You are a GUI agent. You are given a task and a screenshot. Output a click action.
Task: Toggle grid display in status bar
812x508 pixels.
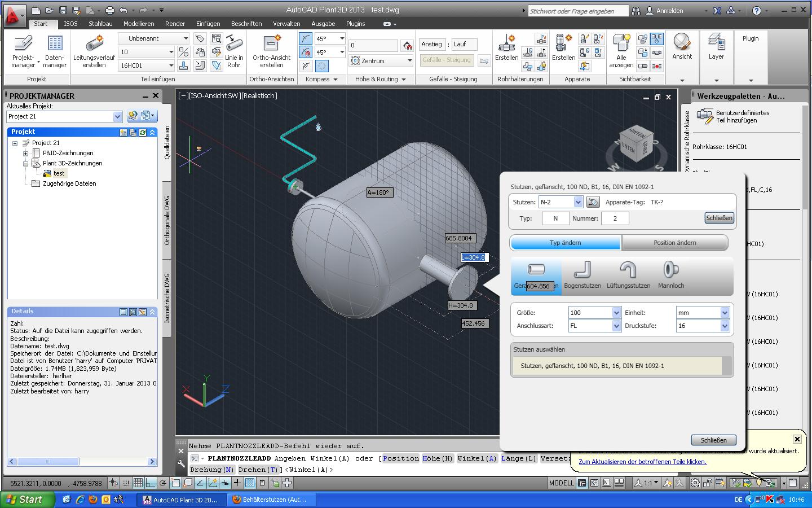[138, 483]
